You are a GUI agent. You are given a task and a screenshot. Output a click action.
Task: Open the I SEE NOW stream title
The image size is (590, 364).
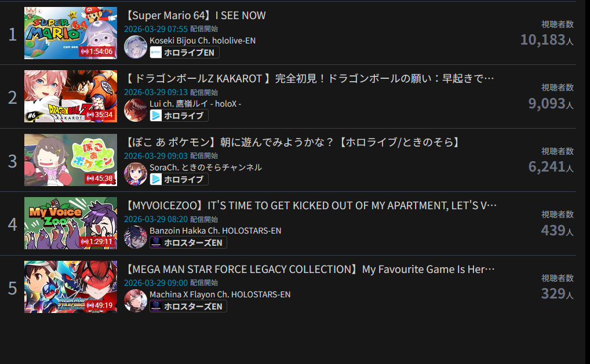pos(195,16)
